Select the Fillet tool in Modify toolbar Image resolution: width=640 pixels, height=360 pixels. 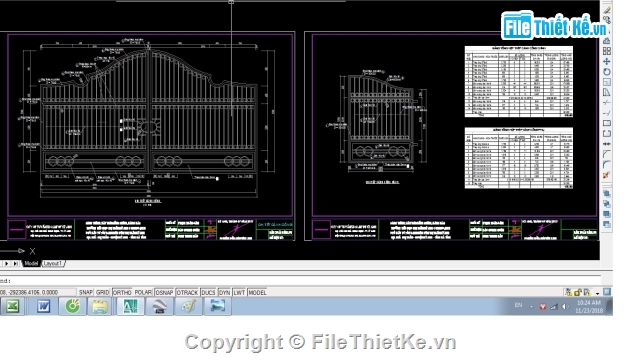point(607,164)
